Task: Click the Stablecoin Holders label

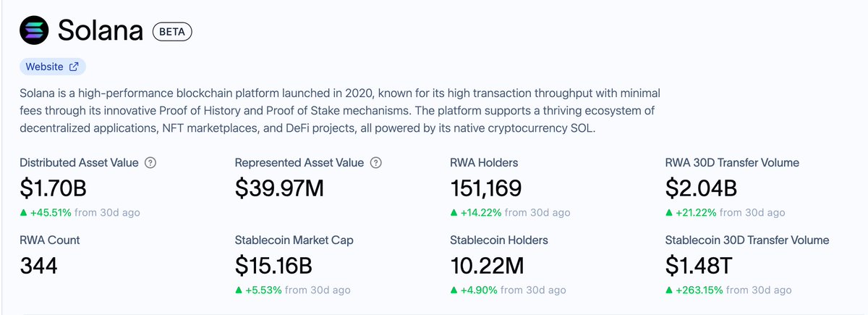Action: click(x=499, y=240)
